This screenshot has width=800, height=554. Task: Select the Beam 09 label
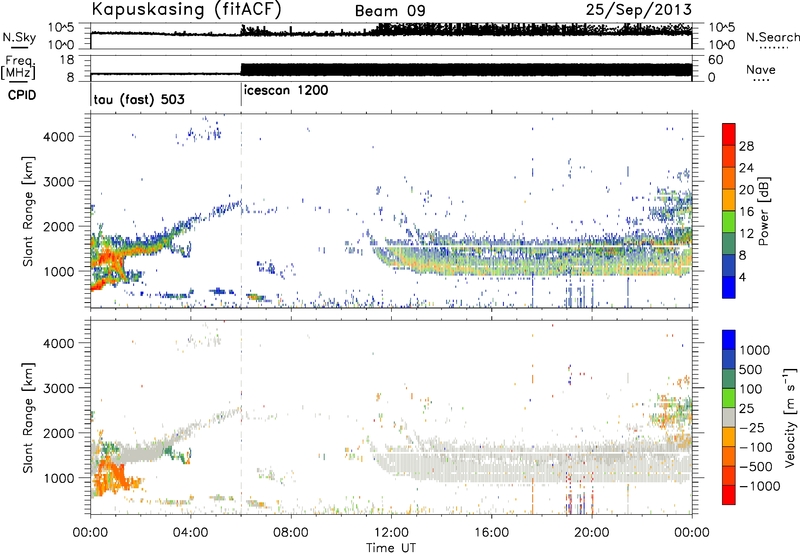[x=390, y=11]
